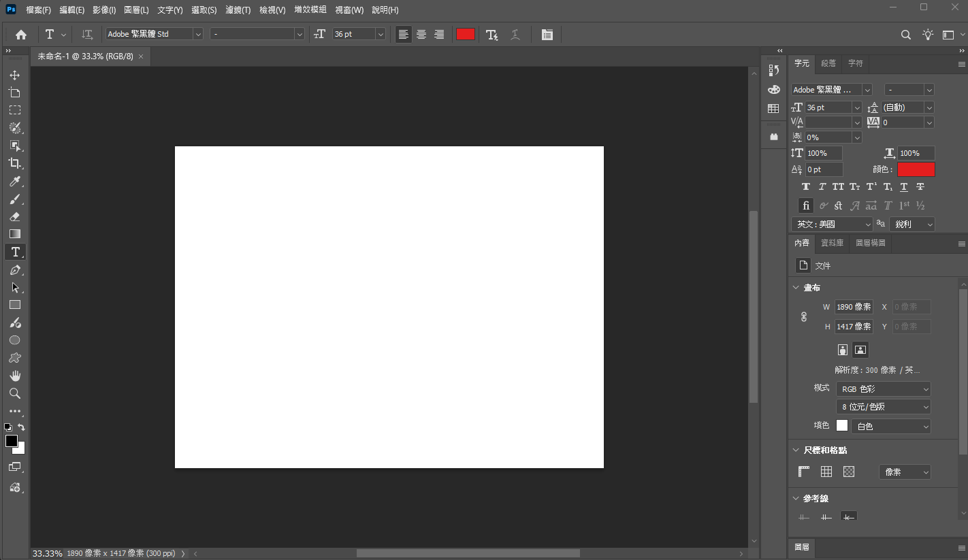Image resolution: width=968 pixels, height=560 pixels.
Task: Select the Quick Selection tool
Action: click(x=15, y=128)
